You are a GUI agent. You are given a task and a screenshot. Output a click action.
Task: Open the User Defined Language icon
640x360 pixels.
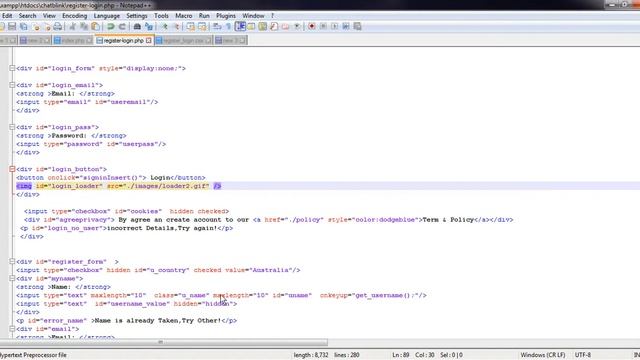[251, 27]
